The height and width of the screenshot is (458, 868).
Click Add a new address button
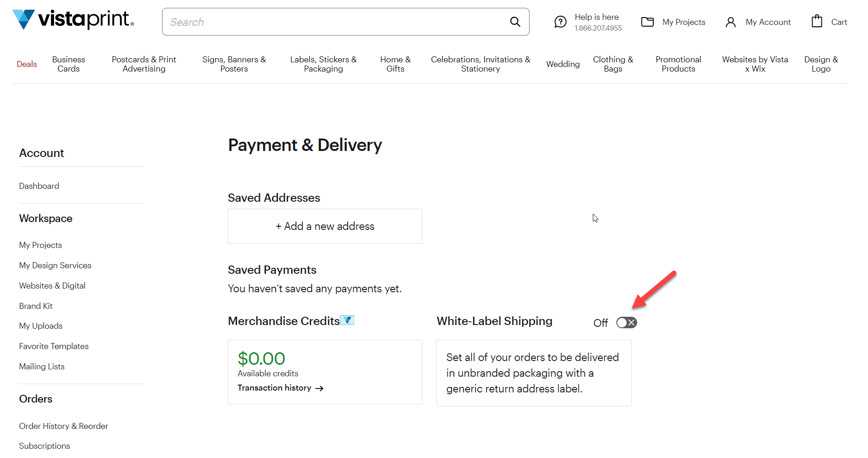(x=325, y=226)
